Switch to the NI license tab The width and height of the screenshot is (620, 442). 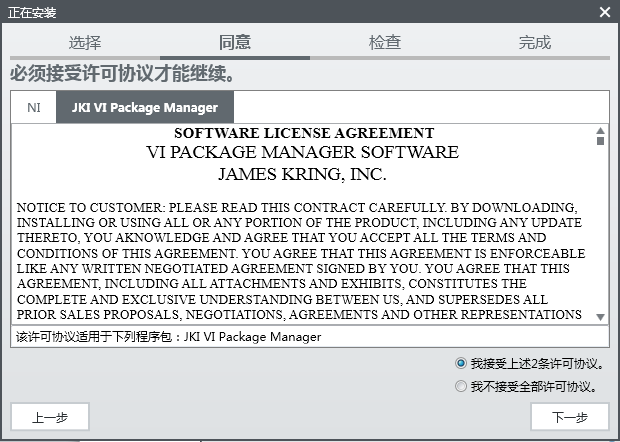click(x=34, y=107)
